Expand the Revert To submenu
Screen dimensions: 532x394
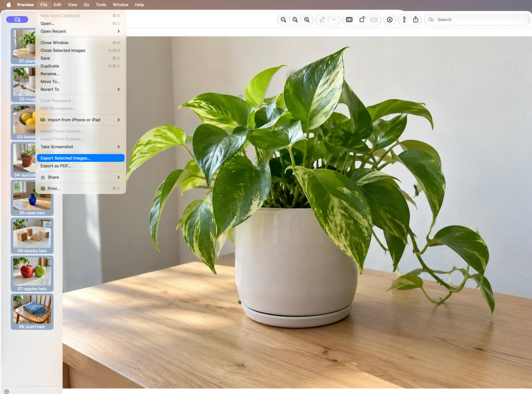[80, 89]
